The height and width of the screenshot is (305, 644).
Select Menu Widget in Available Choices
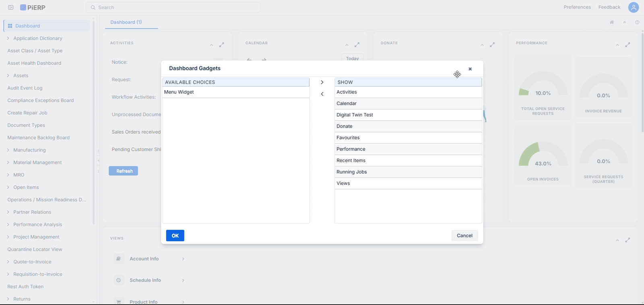235,92
